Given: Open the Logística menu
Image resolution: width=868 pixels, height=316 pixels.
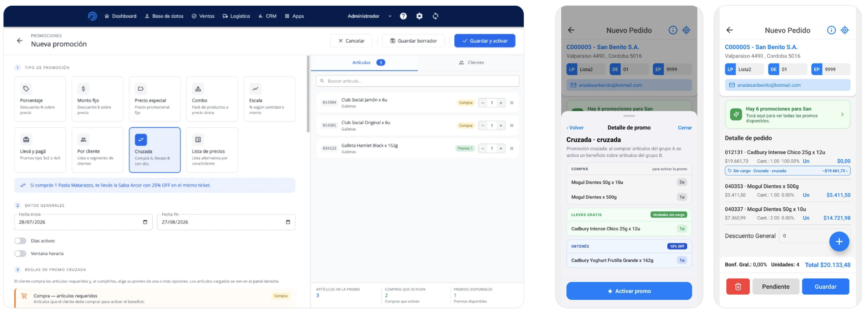Looking at the screenshot, I should [236, 16].
